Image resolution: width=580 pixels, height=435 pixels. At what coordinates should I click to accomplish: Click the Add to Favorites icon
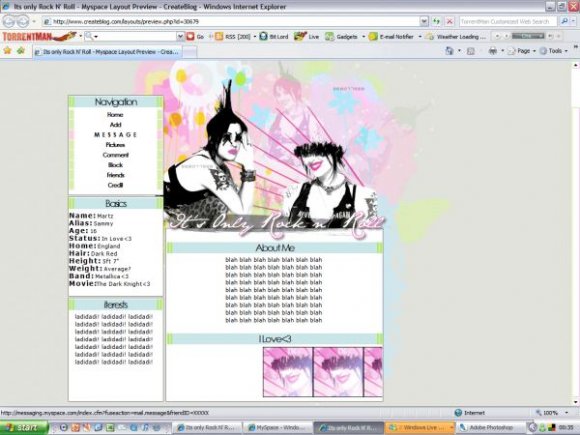click(20, 50)
